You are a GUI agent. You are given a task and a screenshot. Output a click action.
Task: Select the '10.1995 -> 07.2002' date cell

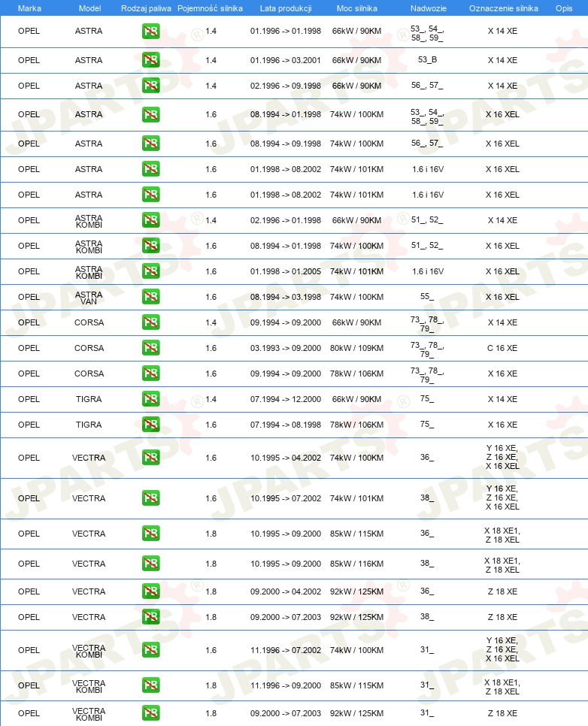pyautogui.click(x=286, y=499)
